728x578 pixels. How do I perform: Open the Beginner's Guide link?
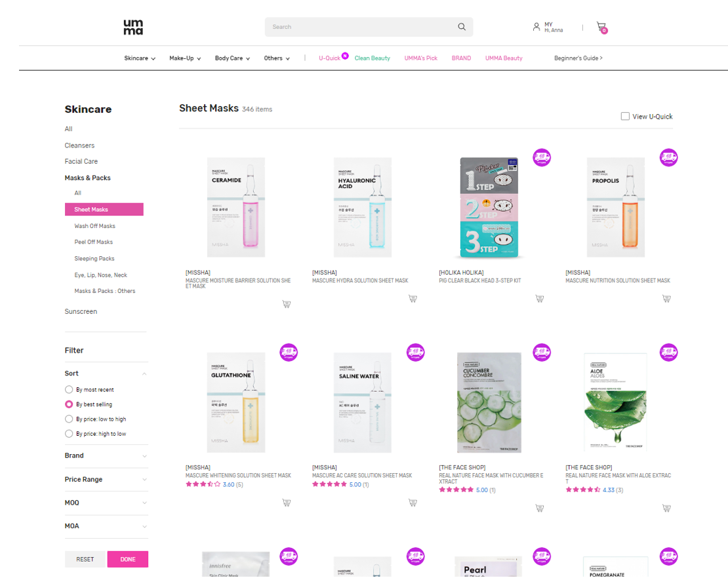click(578, 58)
